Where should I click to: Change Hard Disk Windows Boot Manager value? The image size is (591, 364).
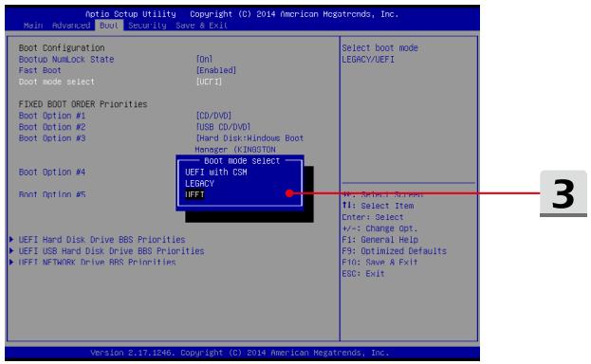pyautogui.click(x=249, y=144)
